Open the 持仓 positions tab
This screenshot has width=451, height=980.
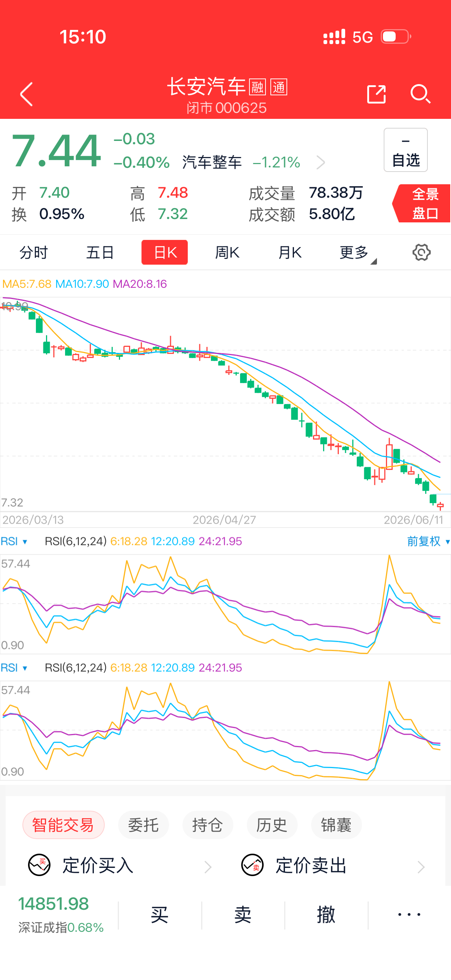pos(208,825)
